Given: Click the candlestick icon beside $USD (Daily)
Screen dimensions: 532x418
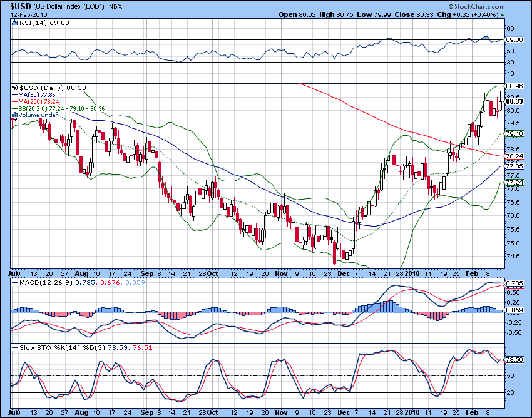Looking at the screenshot, I should click(x=14, y=88).
